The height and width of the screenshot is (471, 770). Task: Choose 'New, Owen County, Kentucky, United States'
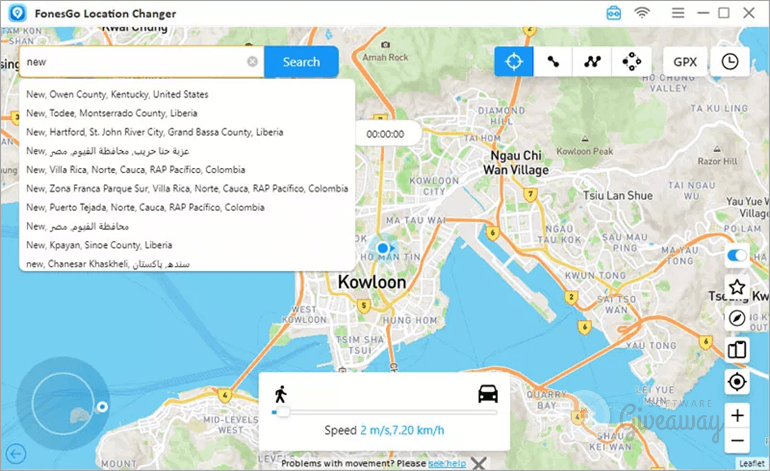(x=117, y=94)
